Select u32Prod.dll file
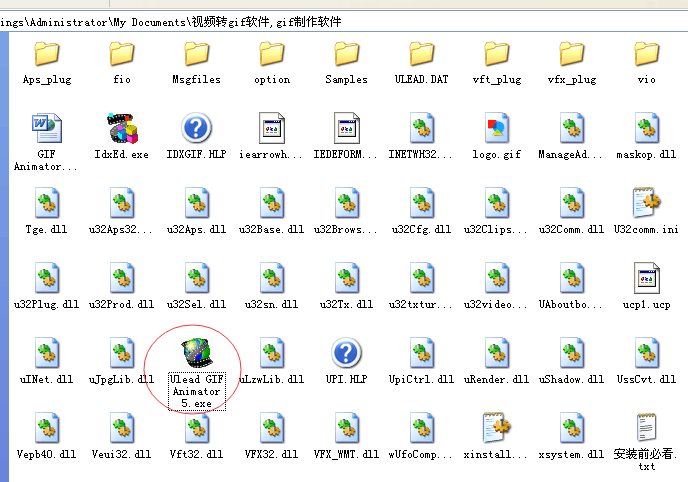 (122, 278)
